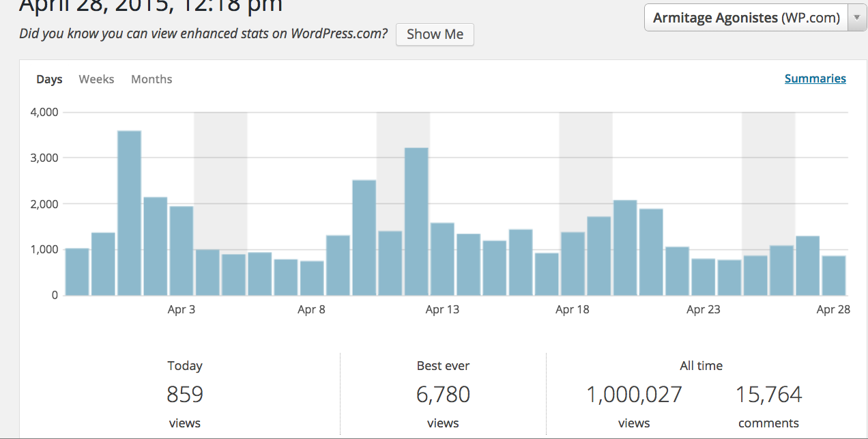Click the blog selector's dropdown arrow
Image resolution: width=868 pixels, height=439 pixels.
(x=856, y=18)
